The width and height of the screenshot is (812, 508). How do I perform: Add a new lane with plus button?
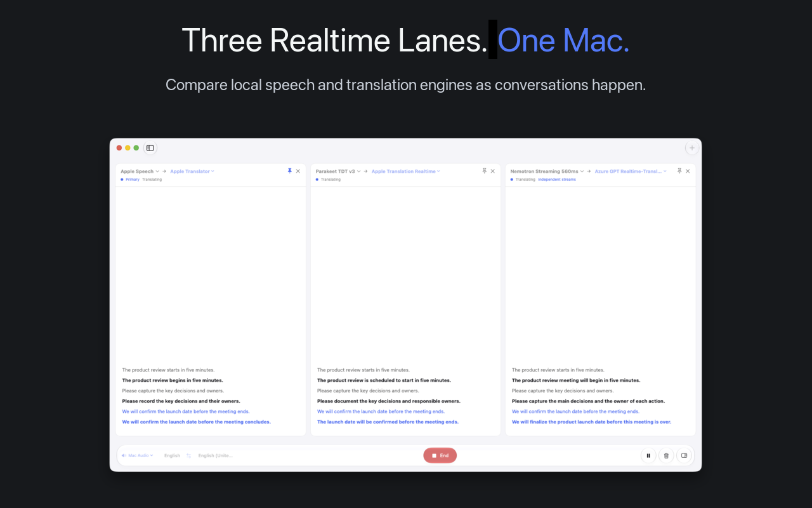[x=691, y=148]
